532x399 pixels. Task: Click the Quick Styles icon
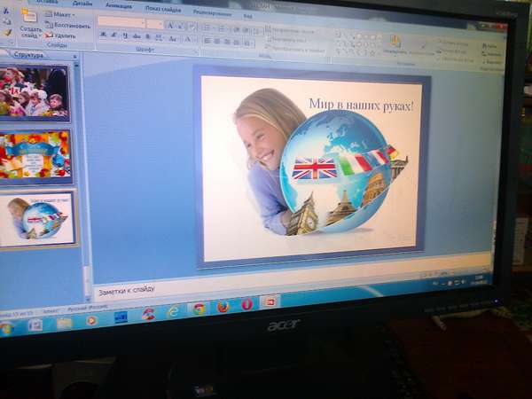pyautogui.click(x=422, y=49)
